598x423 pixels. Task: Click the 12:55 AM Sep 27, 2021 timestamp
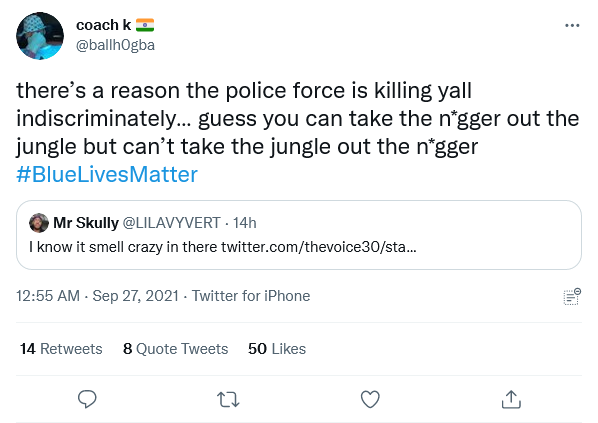97,296
